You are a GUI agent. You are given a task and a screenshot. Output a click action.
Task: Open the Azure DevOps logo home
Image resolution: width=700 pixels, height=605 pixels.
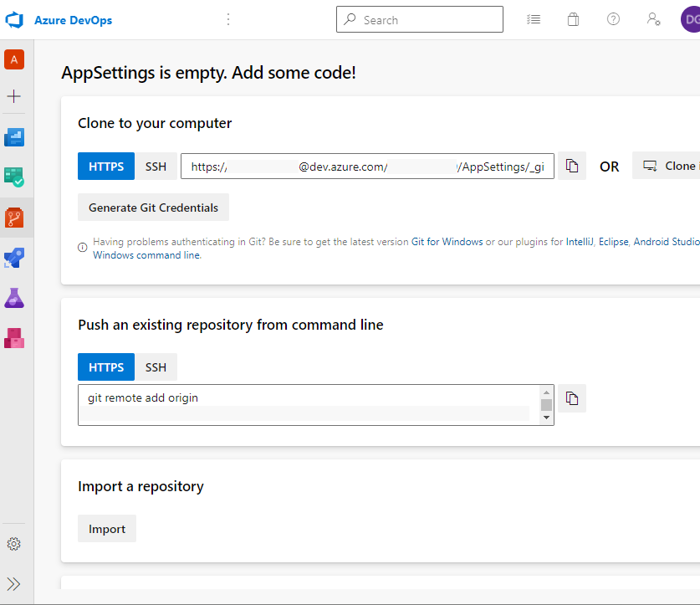14,20
